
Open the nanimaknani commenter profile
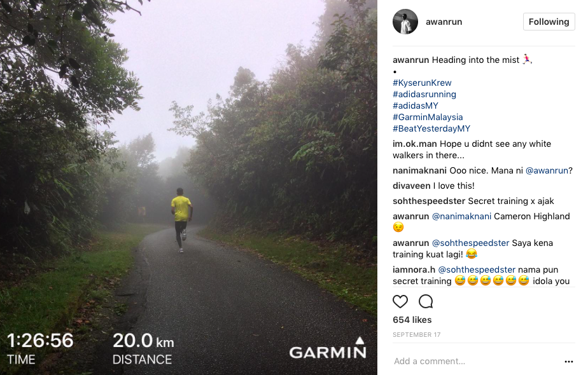tap(419, 170)
